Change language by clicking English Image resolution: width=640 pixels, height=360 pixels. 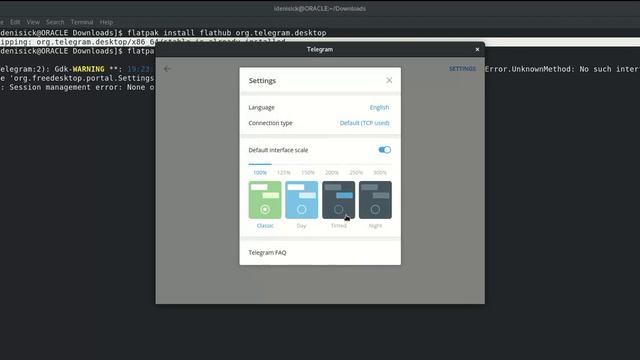coord(379,107)
